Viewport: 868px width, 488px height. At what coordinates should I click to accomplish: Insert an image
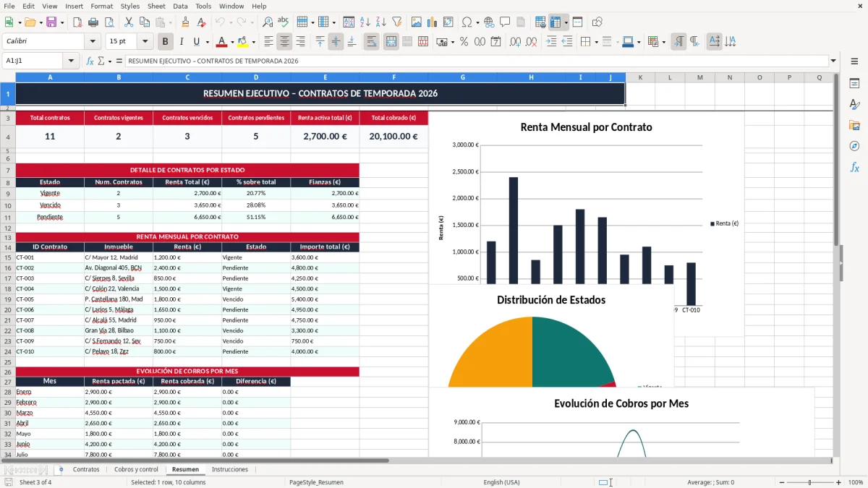(416, 22)
